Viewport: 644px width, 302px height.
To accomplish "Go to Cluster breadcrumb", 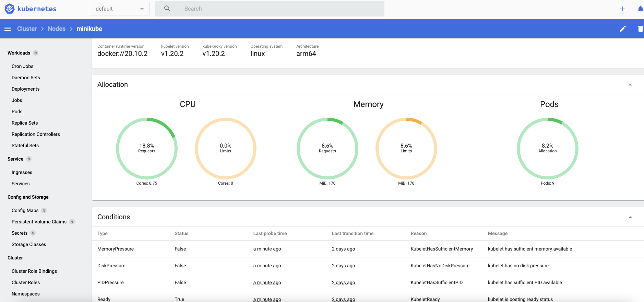I will pyautogui.click(x=27, y=29).
